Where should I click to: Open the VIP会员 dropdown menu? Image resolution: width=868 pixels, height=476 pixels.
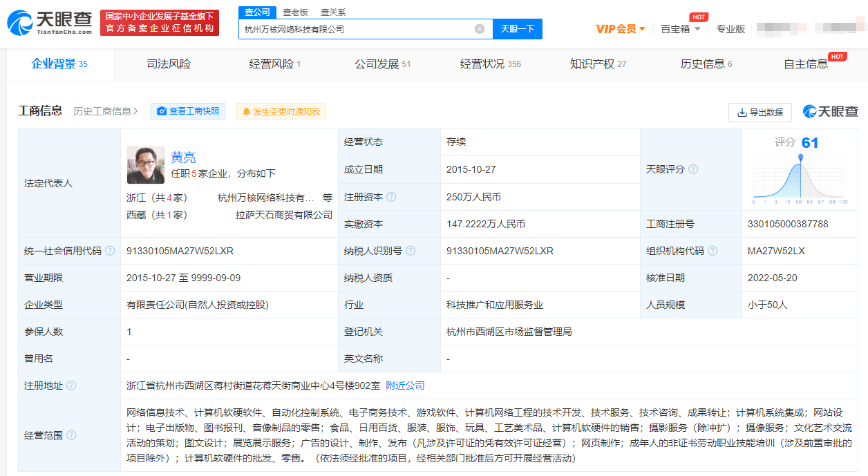(621, 29)
